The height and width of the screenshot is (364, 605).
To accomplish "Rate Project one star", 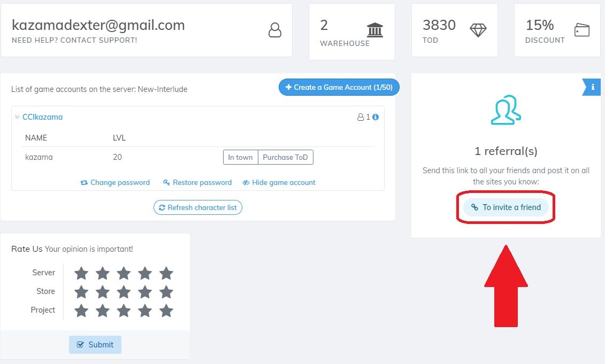I will click(x=81, y=311).
